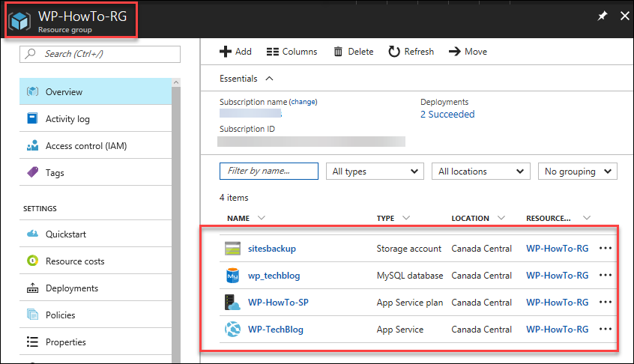Screen dimensions: 634x364
Task: Click the NAME column sort chevron
Action: tap(262, 218)
